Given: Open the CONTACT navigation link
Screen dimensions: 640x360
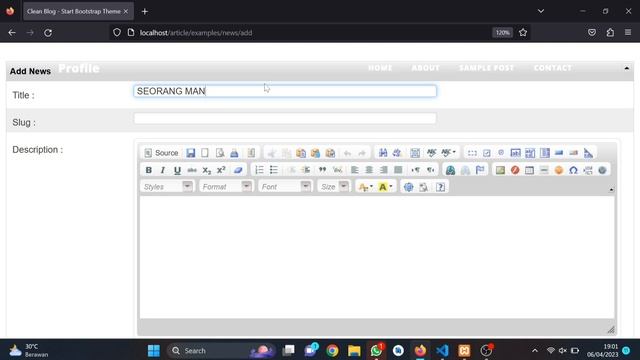Looking at the screenshot, I should [553, 68].
